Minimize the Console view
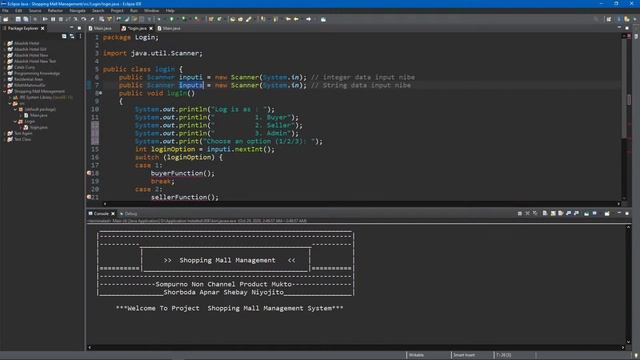 tap(619, 213)
